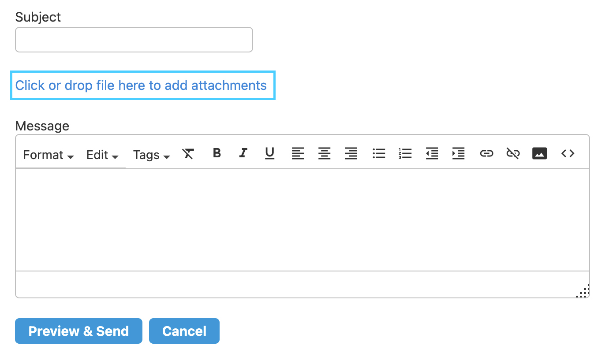Screen dimensions: 605x364
Task: Toggle underline formatting
Action: [x=269, y=153]
